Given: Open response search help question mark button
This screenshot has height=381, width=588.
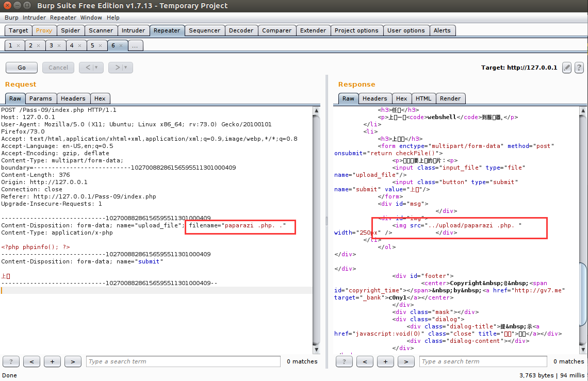Looking at the screenshot, I should (344, 361).
